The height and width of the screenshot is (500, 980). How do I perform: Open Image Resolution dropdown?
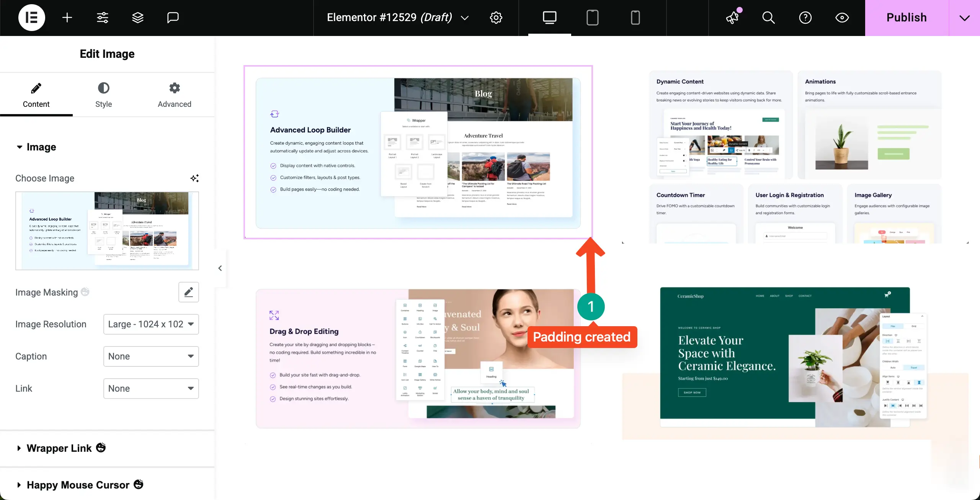point(151,324)
